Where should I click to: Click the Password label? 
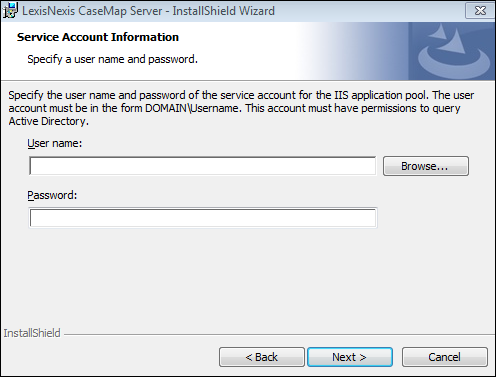pos(52,195)
